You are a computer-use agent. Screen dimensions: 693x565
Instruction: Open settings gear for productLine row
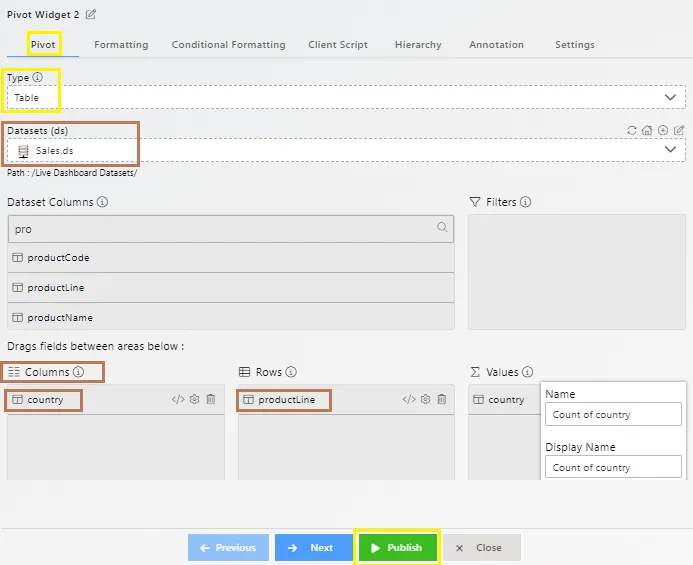pos(425,399)
